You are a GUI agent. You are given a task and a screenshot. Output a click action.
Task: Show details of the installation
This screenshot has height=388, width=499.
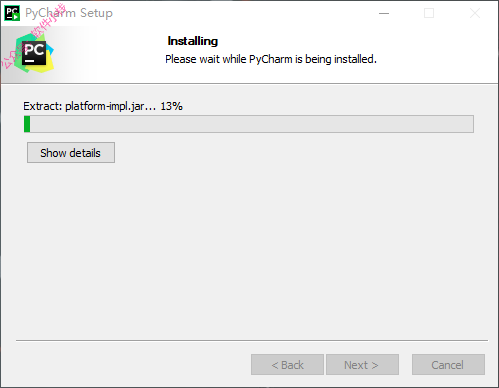point(71,153)
